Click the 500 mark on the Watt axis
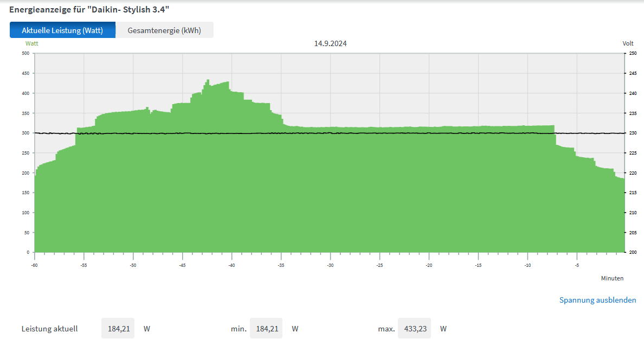The image size is (644, 339). point(25,53)
